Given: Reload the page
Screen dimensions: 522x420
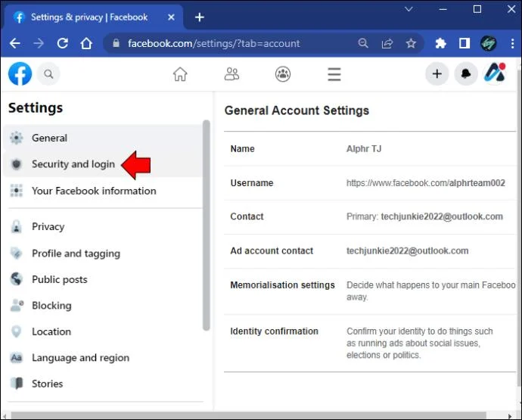Looking at the screenshot, I should tap(63, 43).
